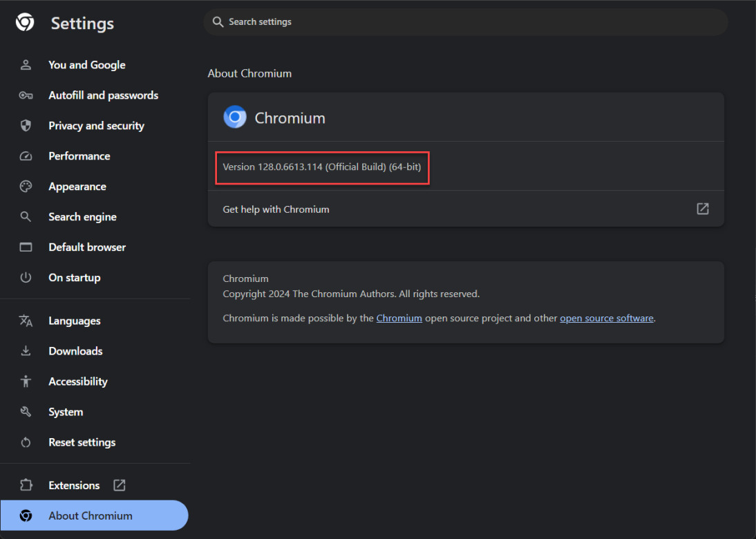Select About Chromium in the sidebar
Viewport: 756px width, 539px height.
point(90,516)
